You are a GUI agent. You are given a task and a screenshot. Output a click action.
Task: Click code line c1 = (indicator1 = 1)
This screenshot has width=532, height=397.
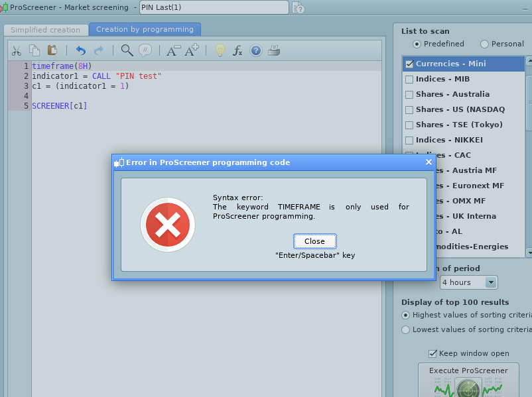[80, 86]
